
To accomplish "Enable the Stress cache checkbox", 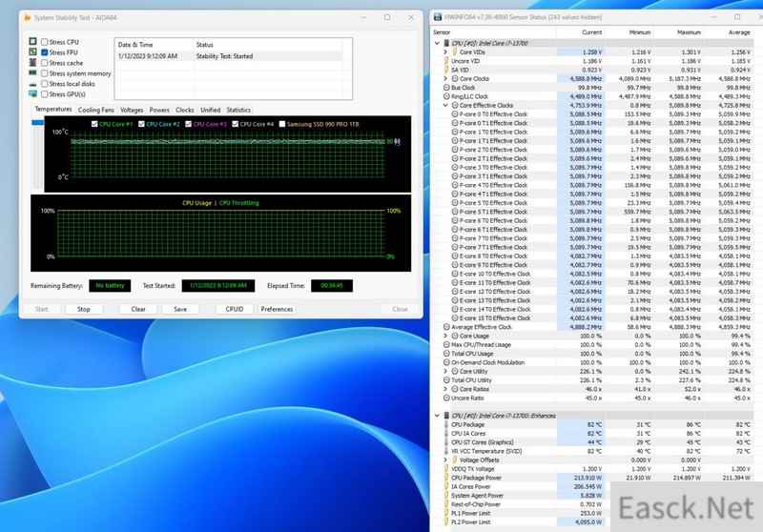I will point(44,63).
